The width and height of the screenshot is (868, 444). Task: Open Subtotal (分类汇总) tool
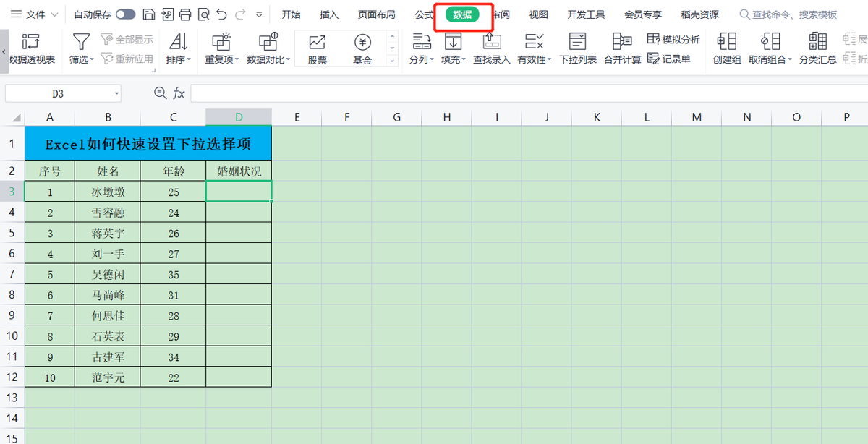(818, 48)
